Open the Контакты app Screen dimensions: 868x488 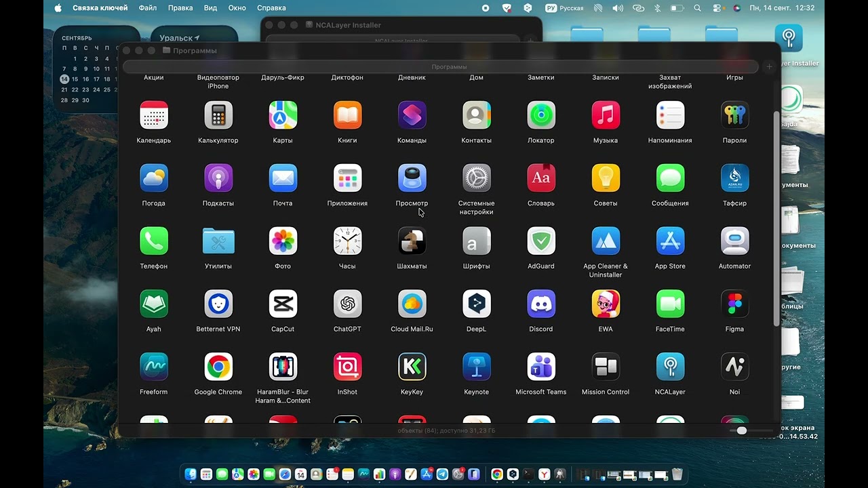coord(476,115)
